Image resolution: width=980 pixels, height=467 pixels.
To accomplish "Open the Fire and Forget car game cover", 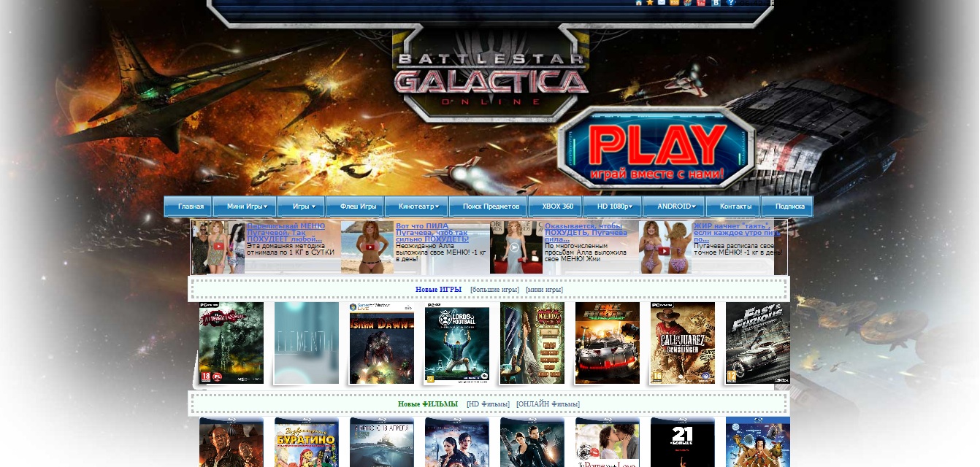I will pyautogui.click(x=608, y=343).
